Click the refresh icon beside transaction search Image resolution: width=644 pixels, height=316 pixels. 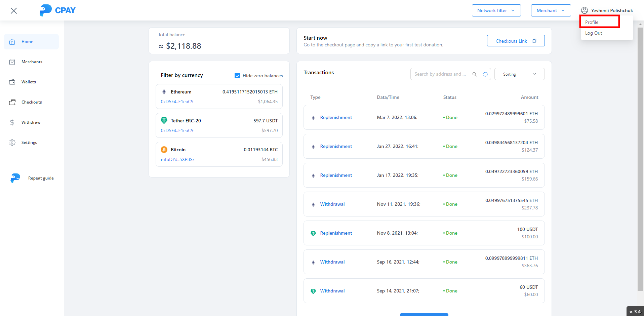pos(485,74)
